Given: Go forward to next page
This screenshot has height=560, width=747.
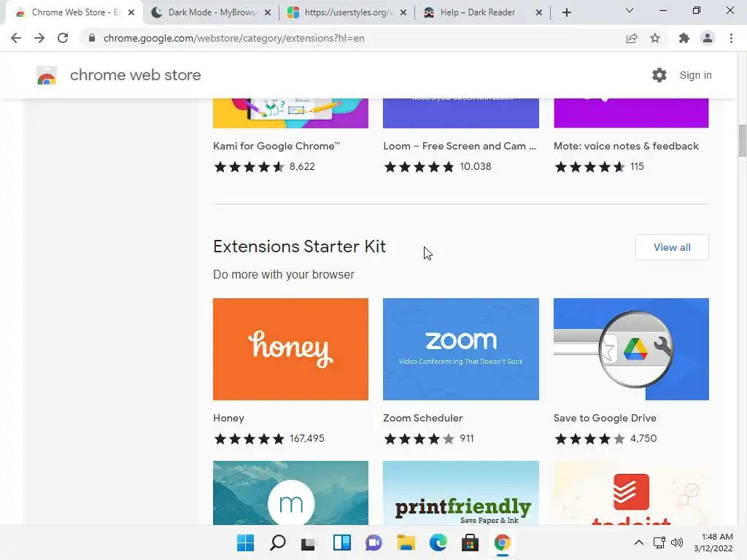Looking at the screenshot, I should pyautogui.click(x=39, y=38).
